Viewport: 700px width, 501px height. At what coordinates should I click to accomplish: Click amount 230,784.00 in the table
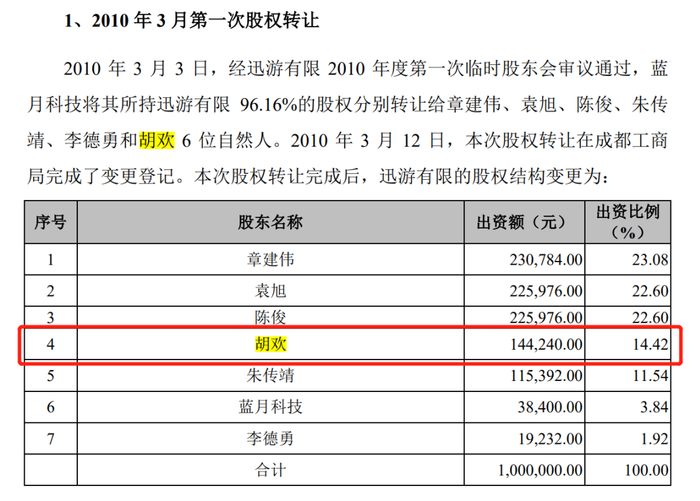click(546, 259)
